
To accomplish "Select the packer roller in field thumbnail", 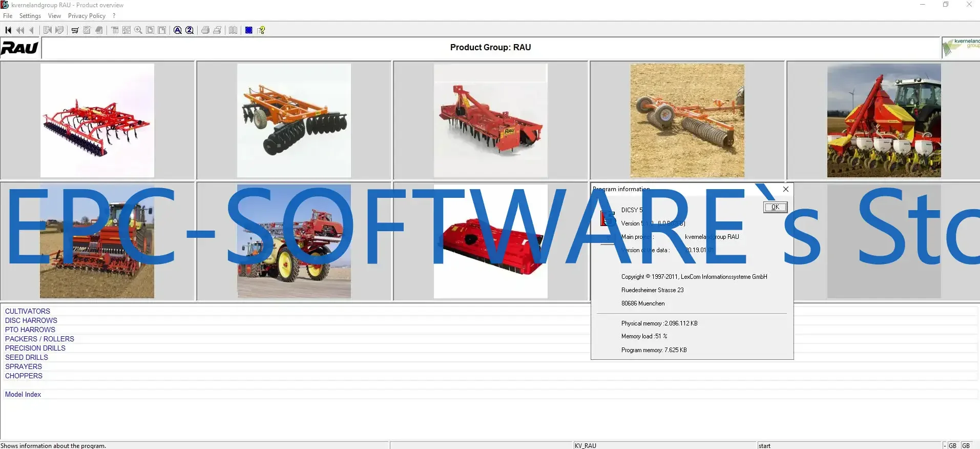I will coord(687,120).
